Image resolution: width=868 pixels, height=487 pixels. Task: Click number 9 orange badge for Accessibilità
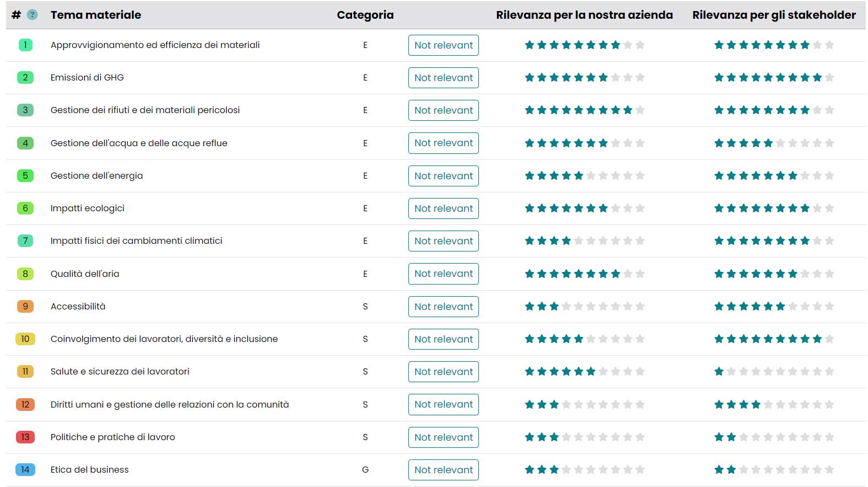point(25,307)
